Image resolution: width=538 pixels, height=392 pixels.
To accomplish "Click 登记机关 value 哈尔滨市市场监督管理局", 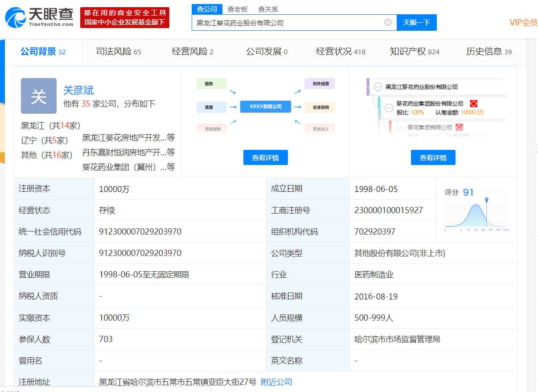I will 397,339.
